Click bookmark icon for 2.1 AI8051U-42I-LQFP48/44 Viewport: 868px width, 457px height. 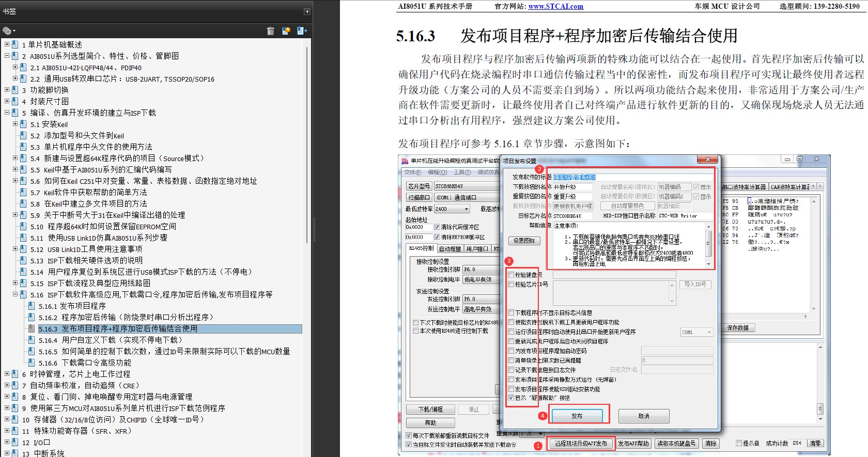(23, 67)
